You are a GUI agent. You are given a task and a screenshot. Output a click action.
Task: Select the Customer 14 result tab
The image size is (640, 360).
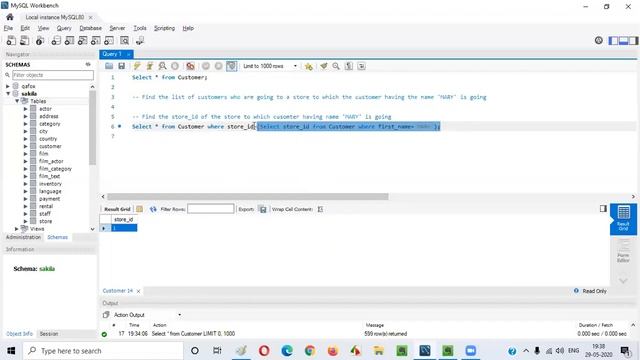[118, 291]
